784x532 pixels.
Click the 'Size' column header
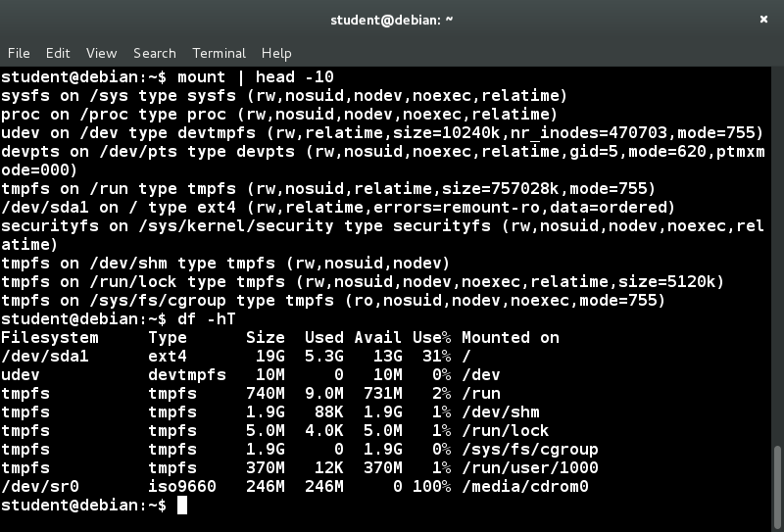(x=265, y=337)
